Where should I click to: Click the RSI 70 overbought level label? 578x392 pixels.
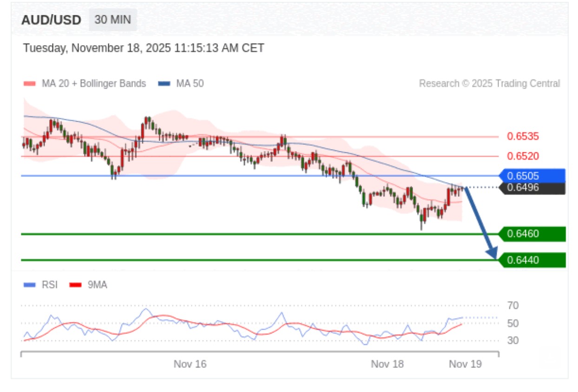click(x=513, y=306)
